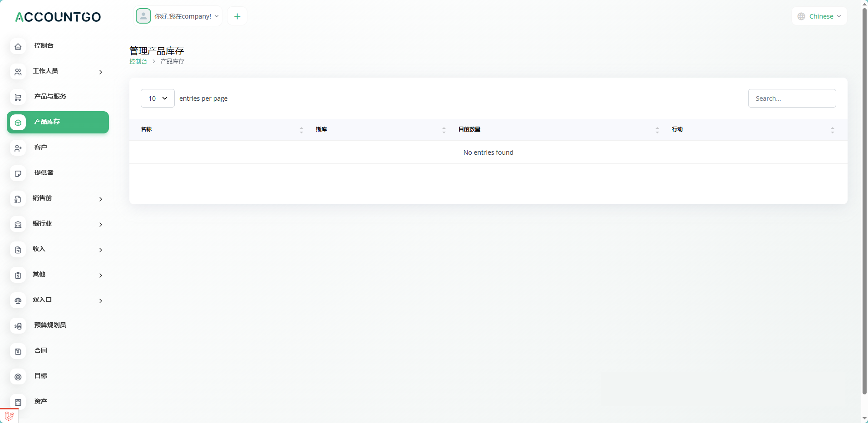Image resolution: width=868 pixels, height=423 pixels.
Task: Sort the table by 名称 column
Action: [x=146, y=129]
